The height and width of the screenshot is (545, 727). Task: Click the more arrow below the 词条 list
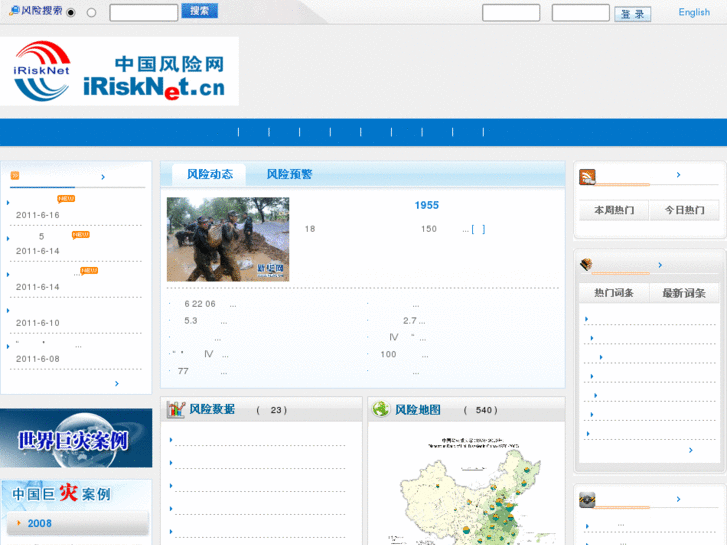tap(691, 450)
